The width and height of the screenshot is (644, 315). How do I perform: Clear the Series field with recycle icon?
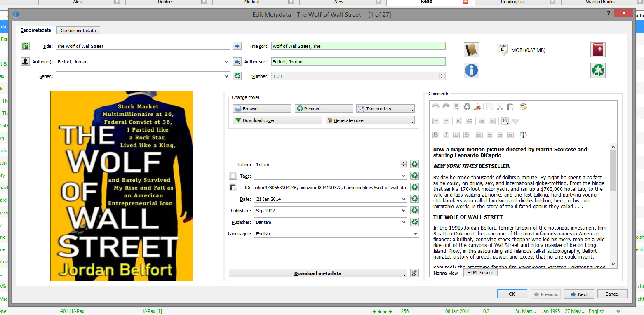pos(237,76)
